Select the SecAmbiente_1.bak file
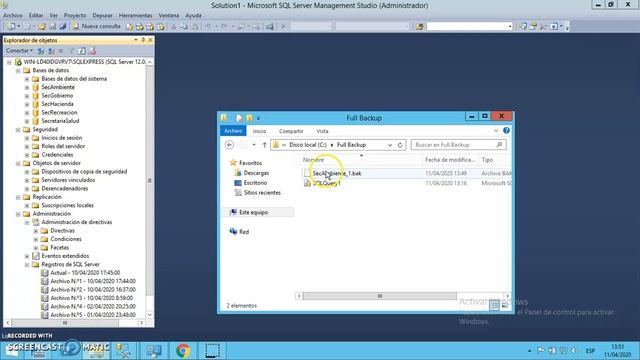Viewport: 640px width, 360px height. coord(337,173)
